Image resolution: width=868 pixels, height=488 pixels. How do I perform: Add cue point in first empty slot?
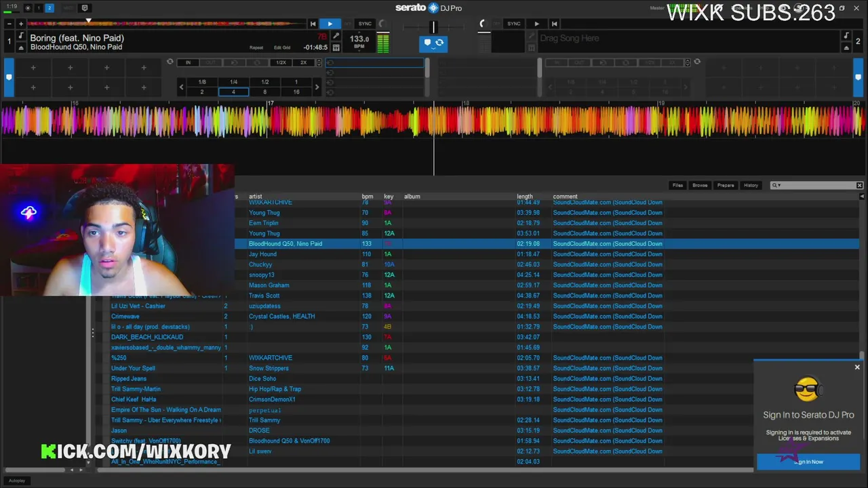tap(33, 68)
